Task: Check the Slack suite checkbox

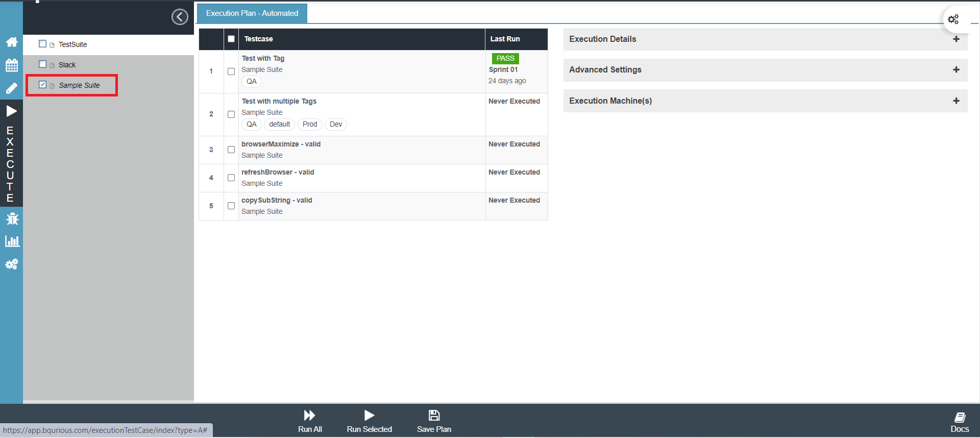Action: [43, 64]
